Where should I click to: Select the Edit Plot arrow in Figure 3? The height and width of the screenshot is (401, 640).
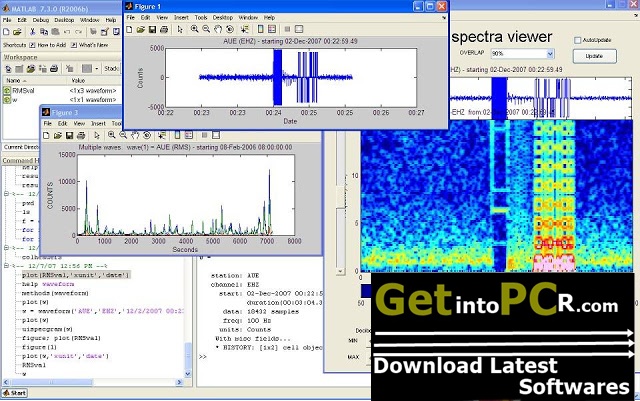point(97,135)
